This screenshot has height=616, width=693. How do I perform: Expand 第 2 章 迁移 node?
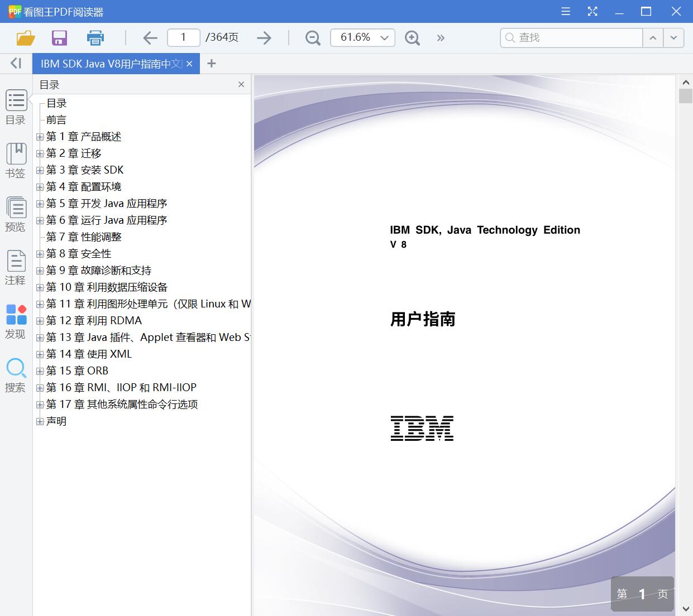[40, 153]
